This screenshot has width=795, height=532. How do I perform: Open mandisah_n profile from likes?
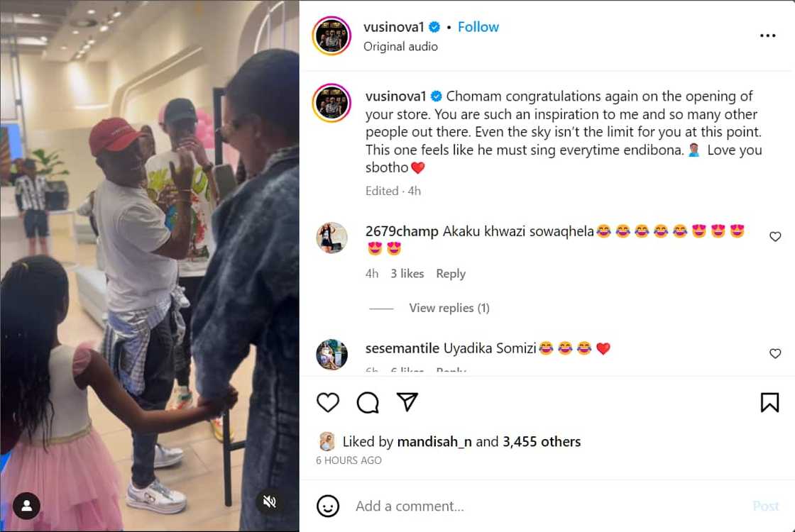434,442
